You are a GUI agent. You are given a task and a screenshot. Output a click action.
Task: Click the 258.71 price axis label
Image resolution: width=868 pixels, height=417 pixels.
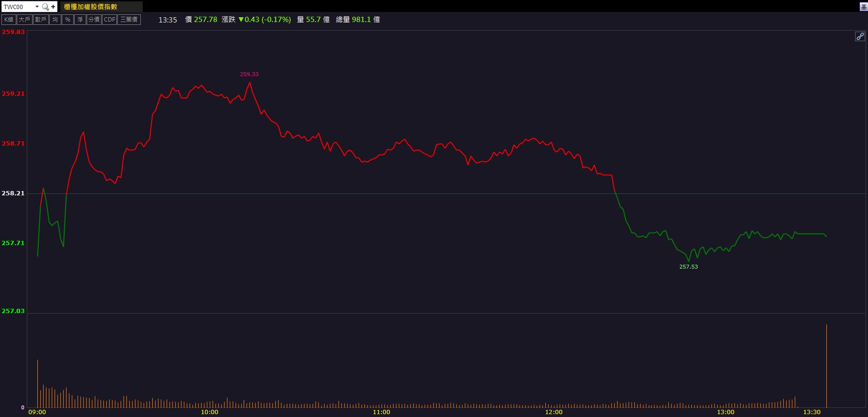[13, 144]
